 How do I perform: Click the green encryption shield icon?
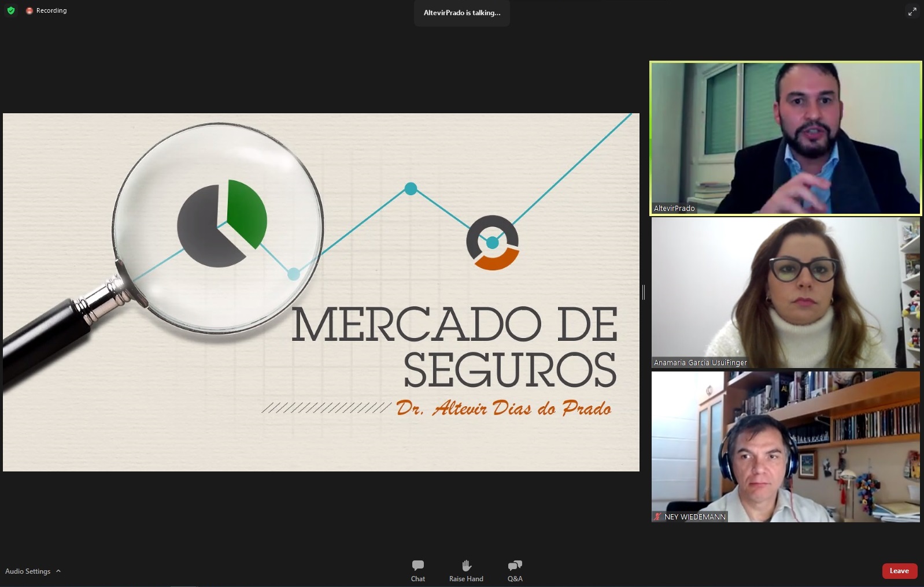[11, 10]
